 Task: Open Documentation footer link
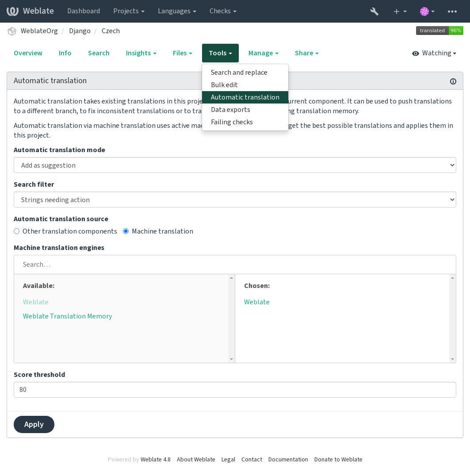(x=288, y=460)
